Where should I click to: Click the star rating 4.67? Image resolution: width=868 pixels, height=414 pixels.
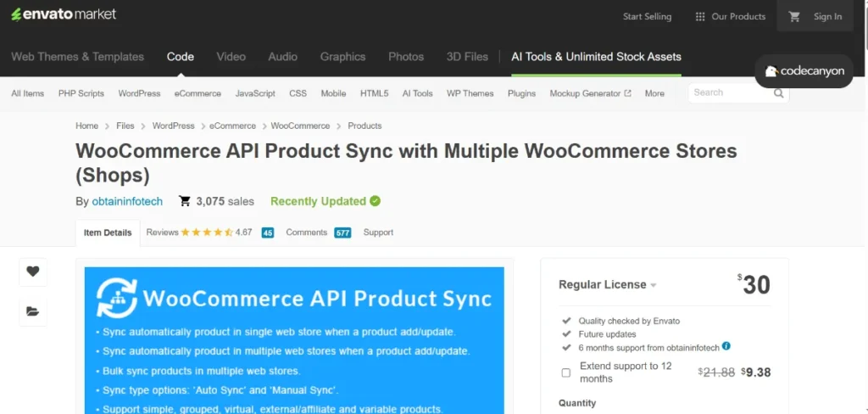[216, 232]
